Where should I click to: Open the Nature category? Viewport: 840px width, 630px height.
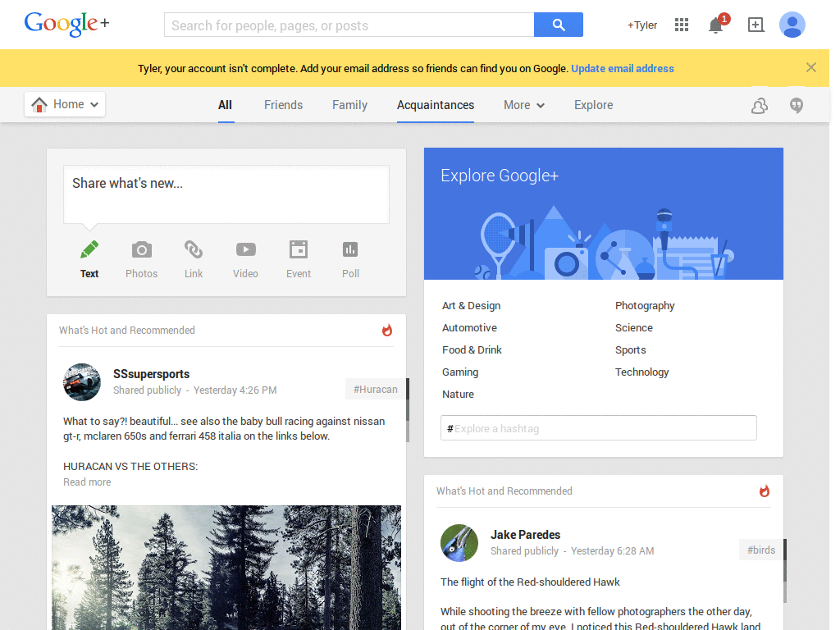[458, 394]
